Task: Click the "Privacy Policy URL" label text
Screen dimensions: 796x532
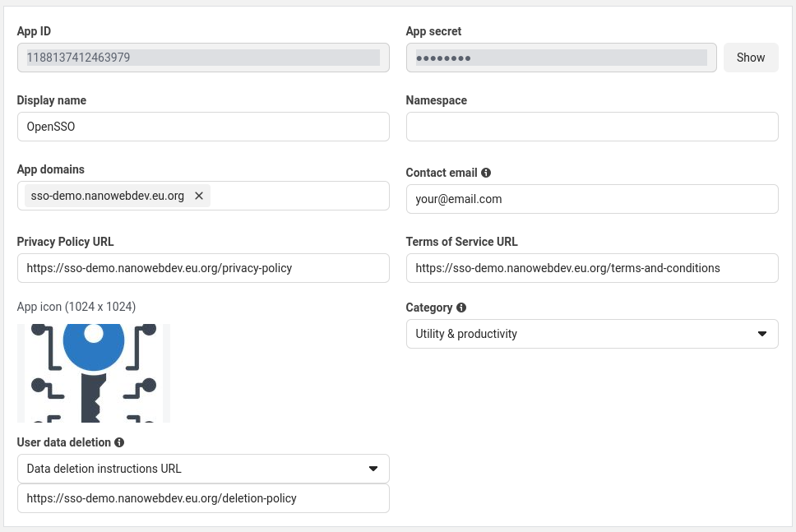Action: coord(66,242)
